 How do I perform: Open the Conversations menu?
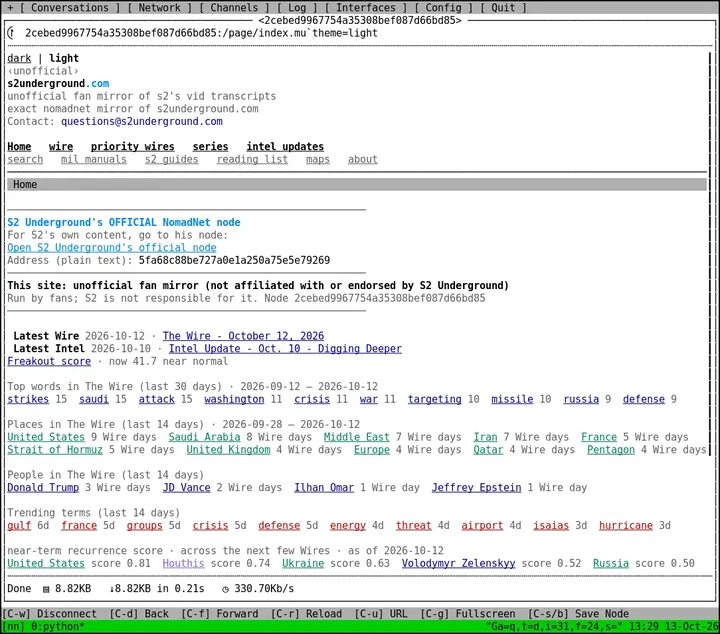pyautogui.click(x=70, y=8)
